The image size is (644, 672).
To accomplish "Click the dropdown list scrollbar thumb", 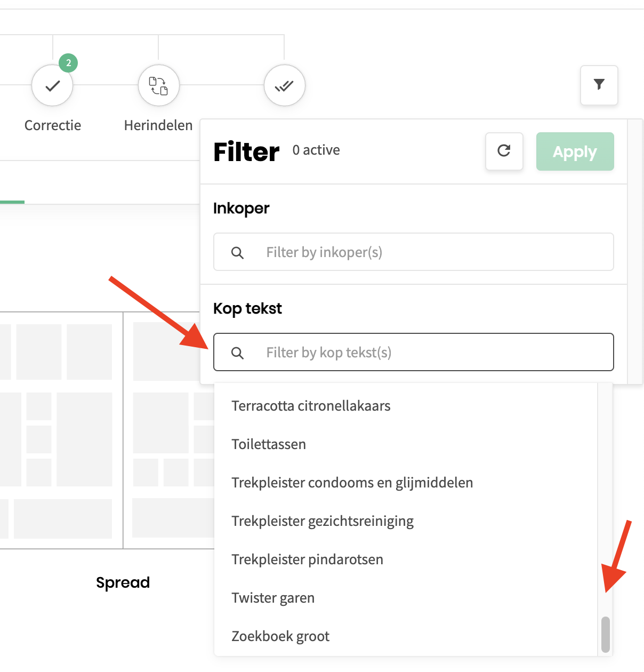I will pyautogui.click(x=605, y=634).
